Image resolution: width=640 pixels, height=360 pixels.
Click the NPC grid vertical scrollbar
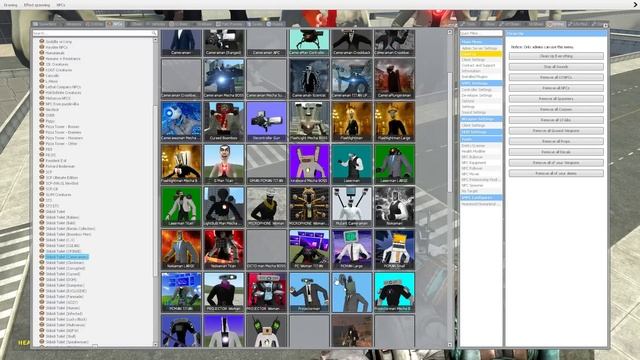(x=450, y=131)
